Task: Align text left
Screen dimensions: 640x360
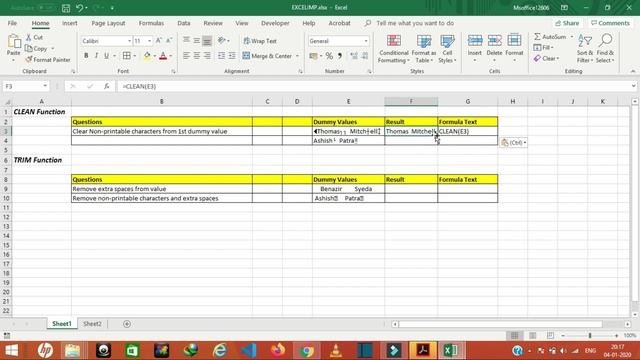Action: click(187, 56)
